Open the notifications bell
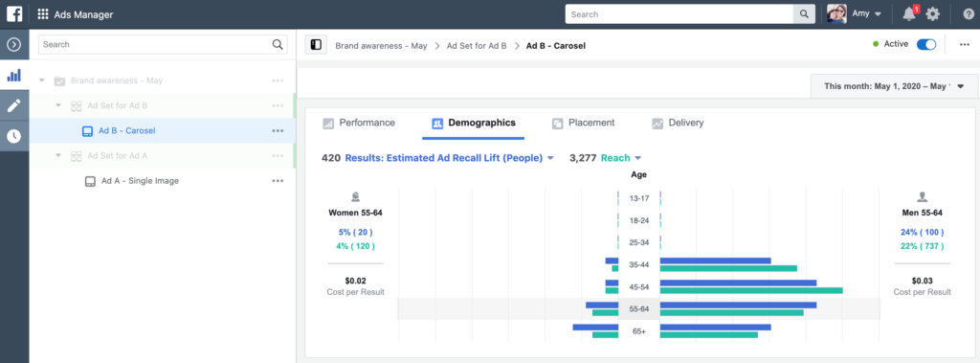Image resolution: width=980 pixels, height=363 pixels. [x=909, y=13]
